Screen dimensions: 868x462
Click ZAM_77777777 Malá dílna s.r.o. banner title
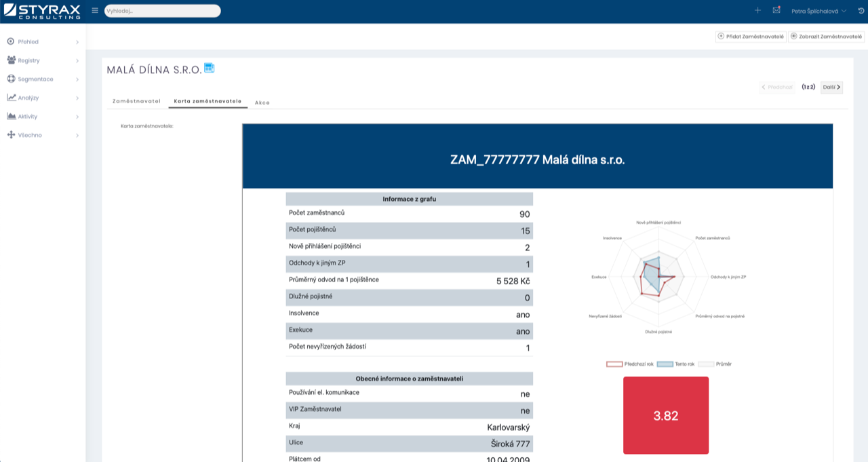click(x=537, y=160)
